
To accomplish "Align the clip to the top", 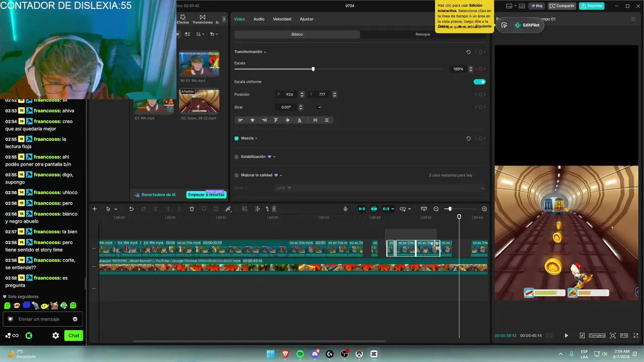I will [276, 120].
